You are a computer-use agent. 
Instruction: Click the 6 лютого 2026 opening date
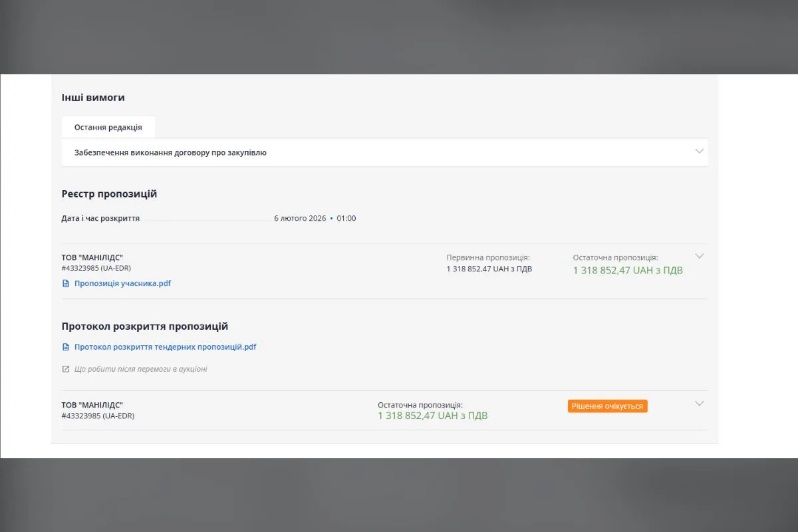300,218
